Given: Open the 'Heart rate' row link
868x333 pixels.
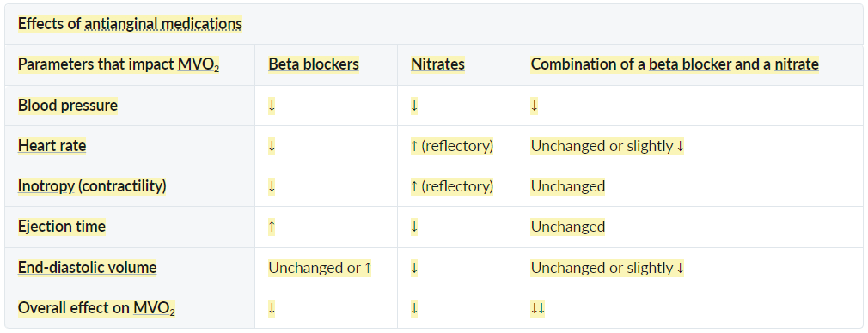Looking at the screenshot, I should pyautogui.click(x=52, y=146).
